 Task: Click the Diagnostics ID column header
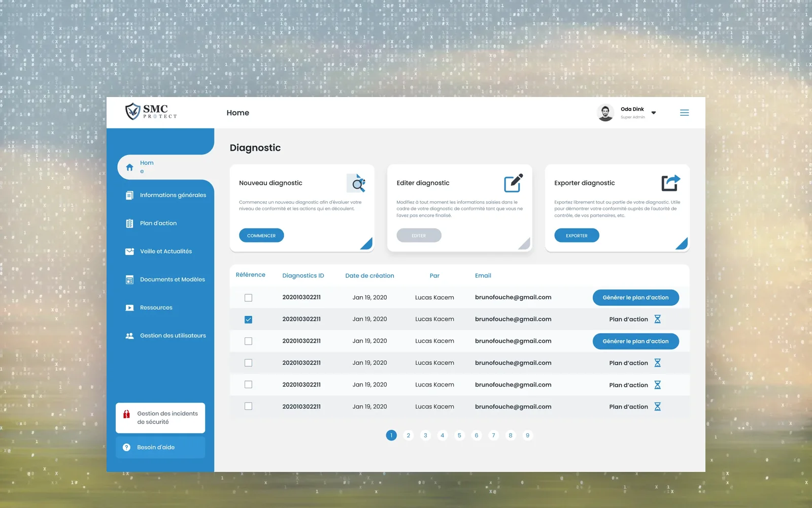(303, 276)
